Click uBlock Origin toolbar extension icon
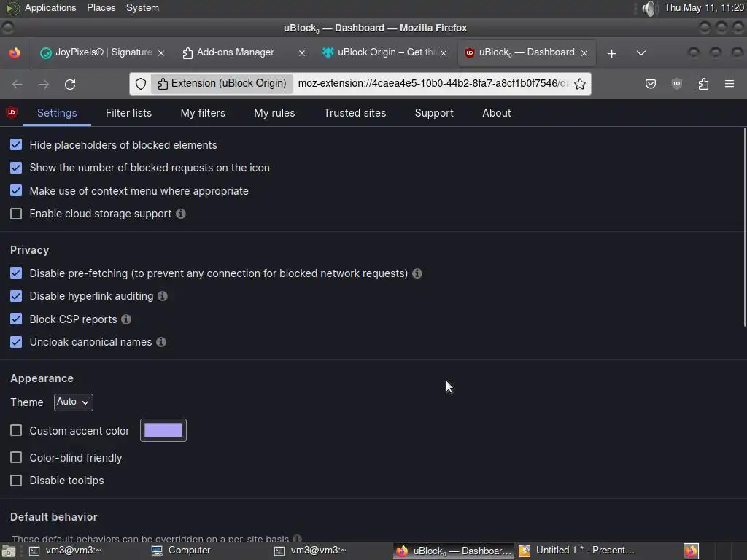Image resolution: width=747 pixels, height=560 pixels. tap(676, 85)
